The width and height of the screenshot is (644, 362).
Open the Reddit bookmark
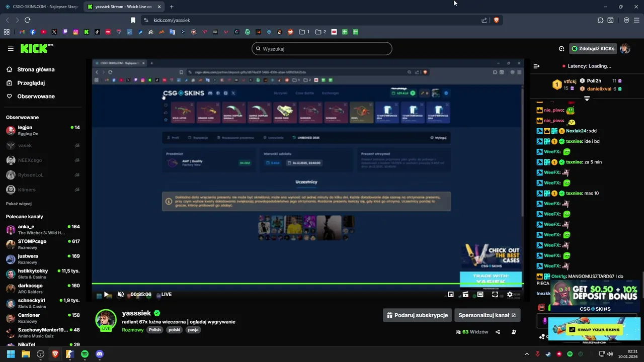(x=290, y=32)
